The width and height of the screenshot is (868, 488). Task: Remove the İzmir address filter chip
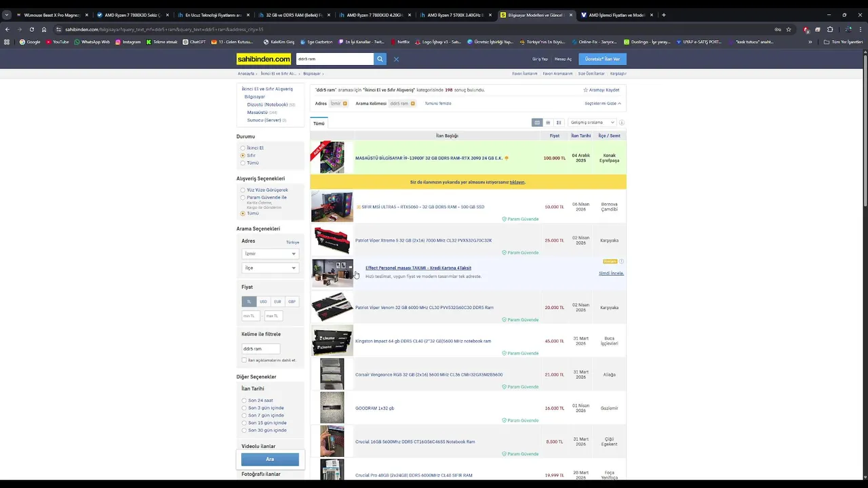[x=344, y=104]
